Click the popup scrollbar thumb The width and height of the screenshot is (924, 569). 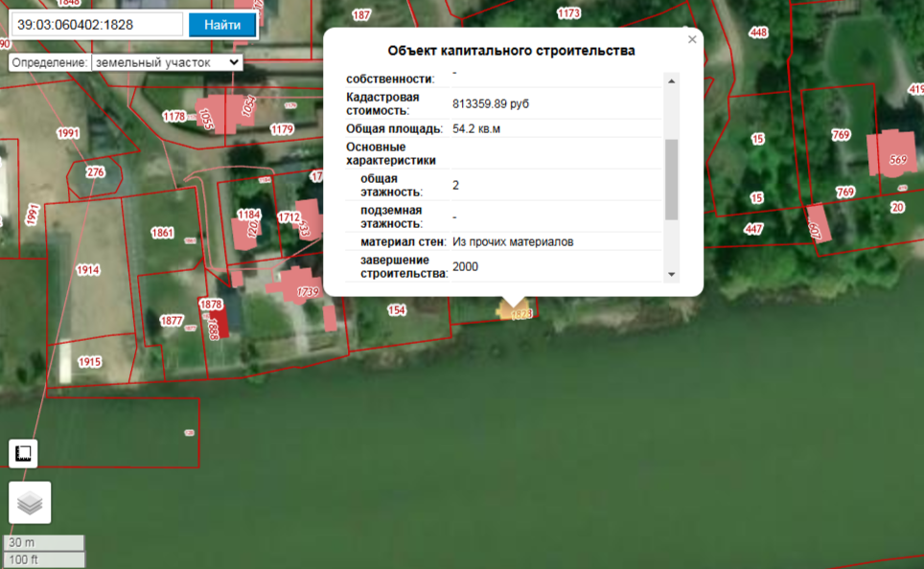[x=671, y=178]
